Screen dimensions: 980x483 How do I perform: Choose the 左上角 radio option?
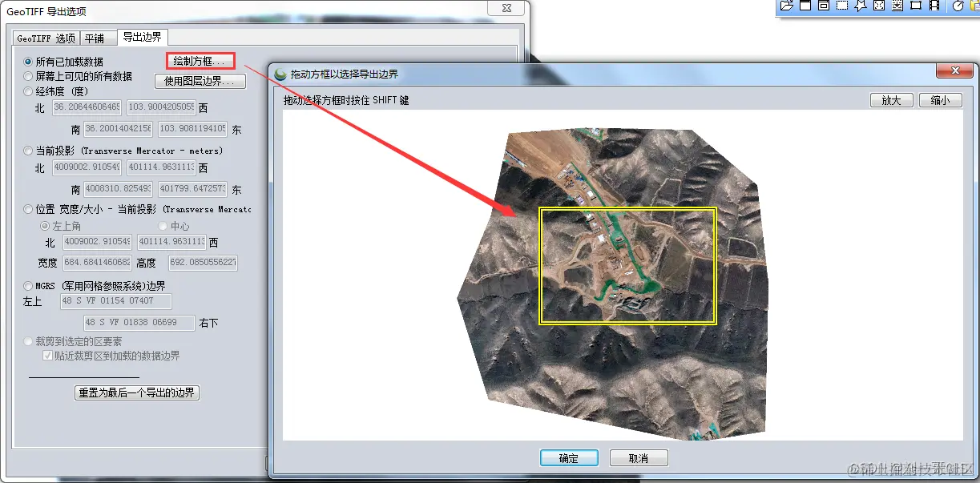pyautogui.click(x=45, y=226)
